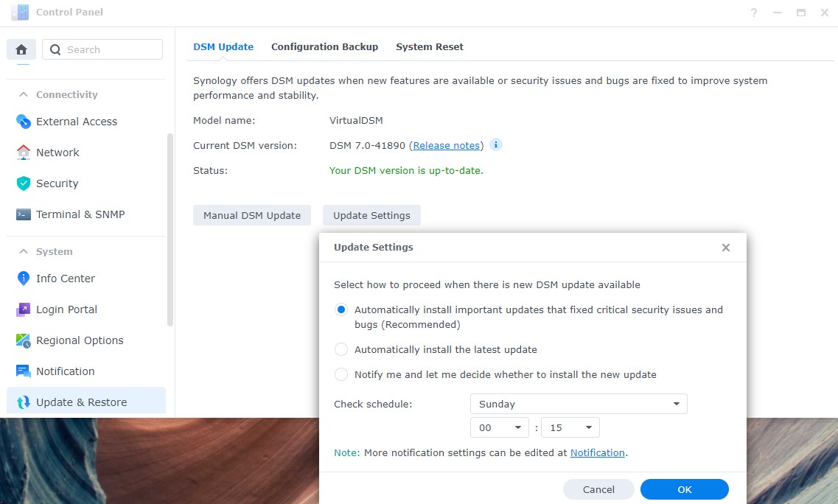Cancel the Update Settings dialog
This screenshot has width=838, height=504.
pos(598,489)
